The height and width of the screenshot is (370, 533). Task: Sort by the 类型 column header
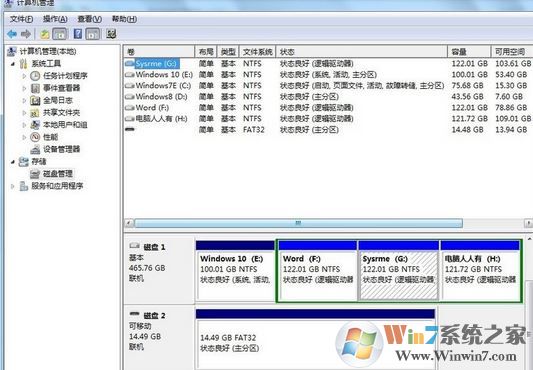pyautogui.click(x=228, y=52)
